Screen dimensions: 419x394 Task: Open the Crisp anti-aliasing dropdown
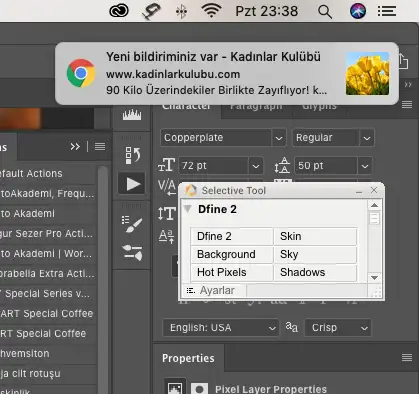coord(338,328)
